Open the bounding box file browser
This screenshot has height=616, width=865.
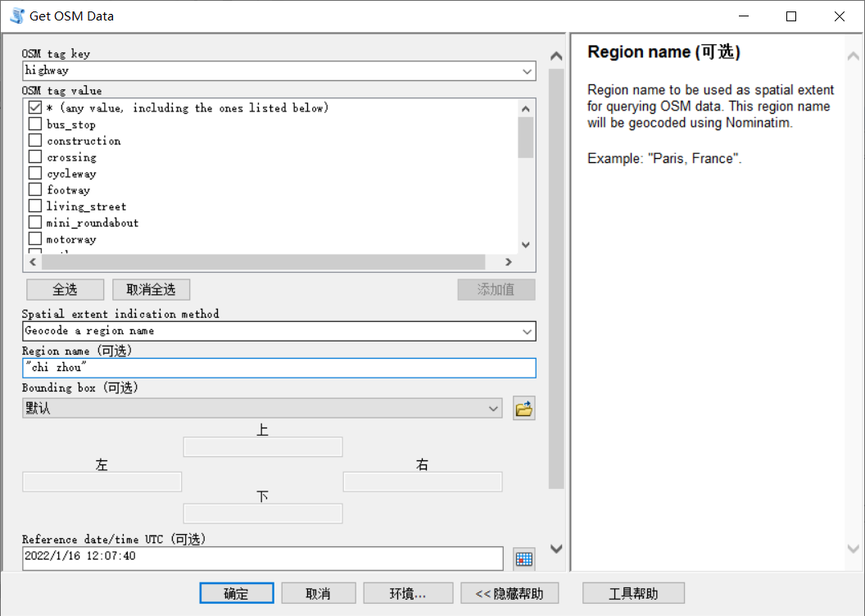coord(524,408)
